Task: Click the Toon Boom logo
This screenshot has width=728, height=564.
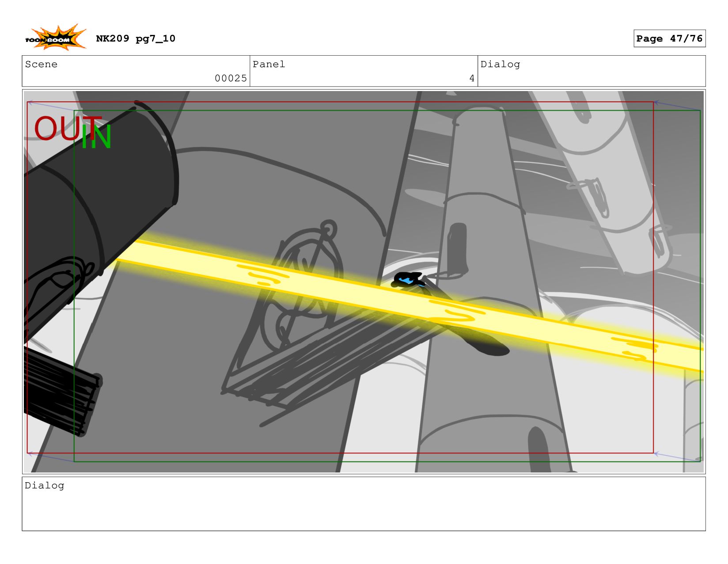Action: point(56,38)
